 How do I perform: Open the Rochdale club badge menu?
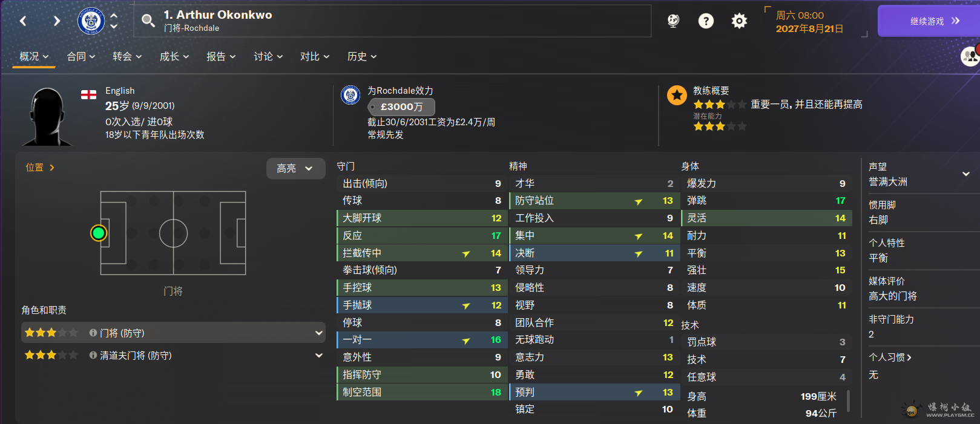91,21
